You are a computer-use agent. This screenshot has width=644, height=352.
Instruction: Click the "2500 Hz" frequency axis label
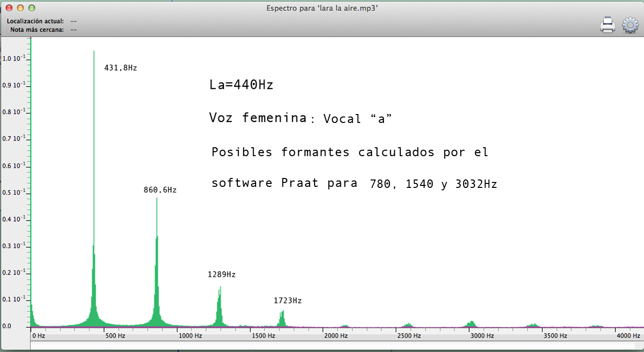click(409, 336)
